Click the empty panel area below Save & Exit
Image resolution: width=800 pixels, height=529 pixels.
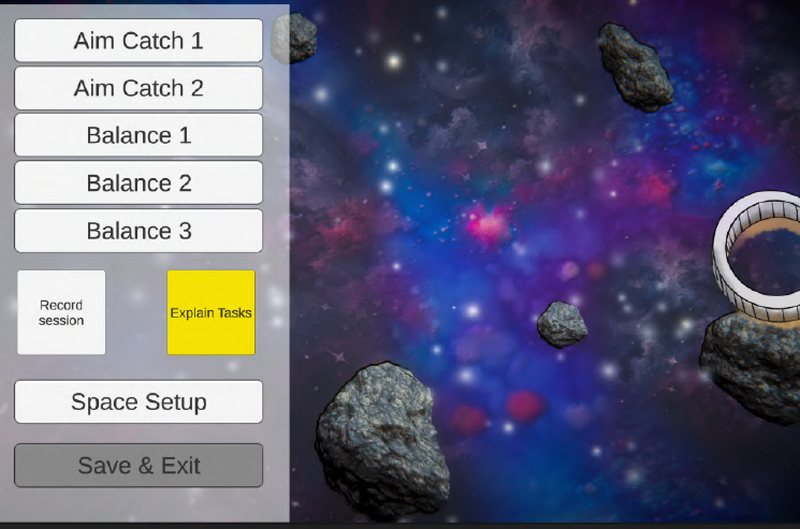(x=138, y=507)
